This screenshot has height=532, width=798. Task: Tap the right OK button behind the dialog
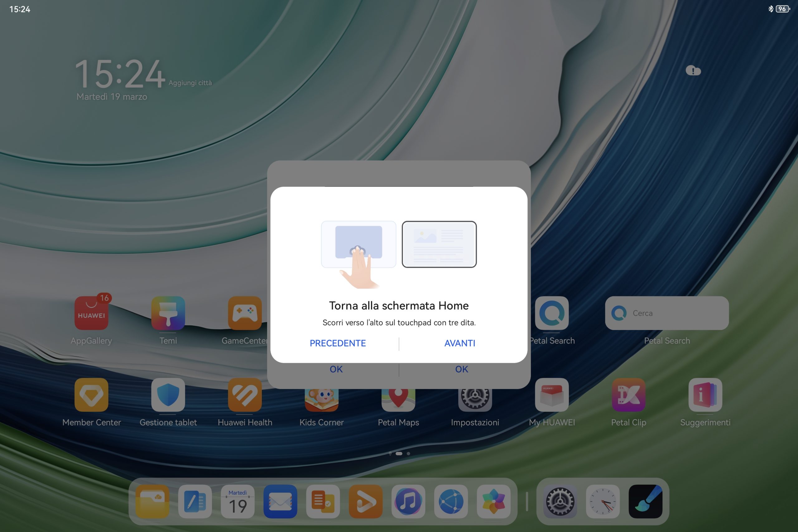461,369
